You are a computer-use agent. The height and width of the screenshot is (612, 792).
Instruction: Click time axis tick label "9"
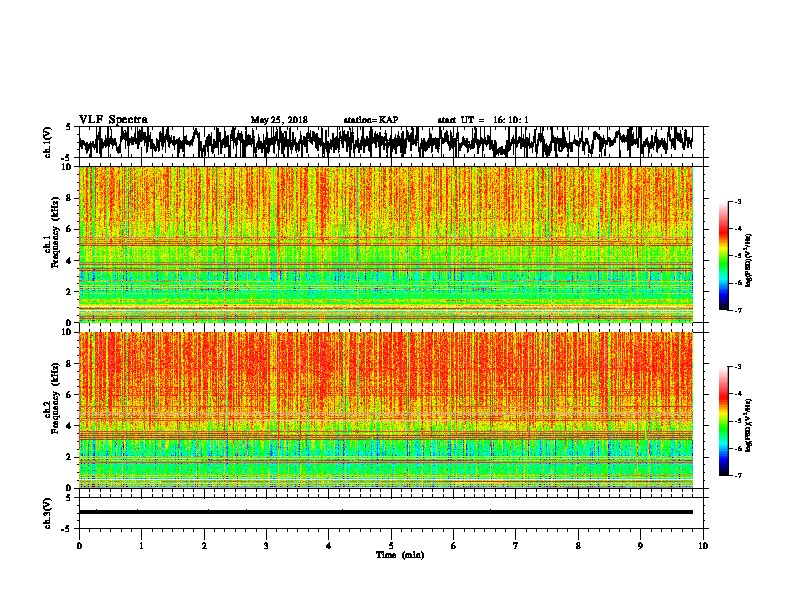click(640, 546)
